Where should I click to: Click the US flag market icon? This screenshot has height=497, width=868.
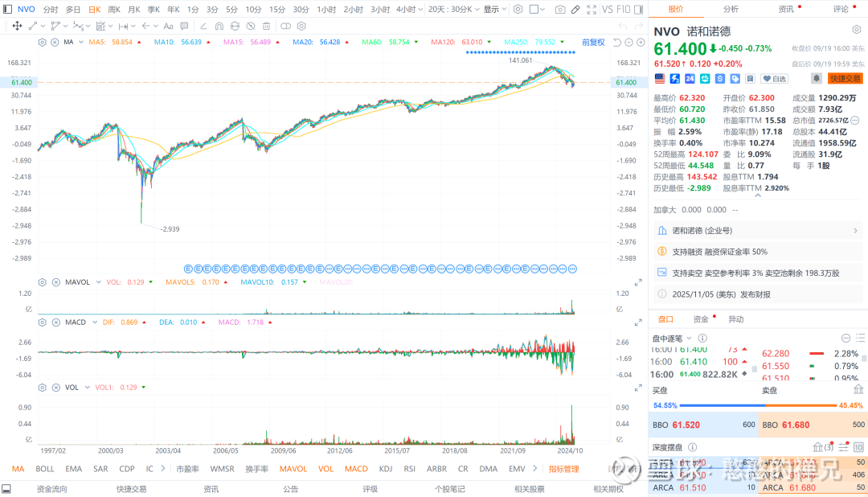(660, 79)
